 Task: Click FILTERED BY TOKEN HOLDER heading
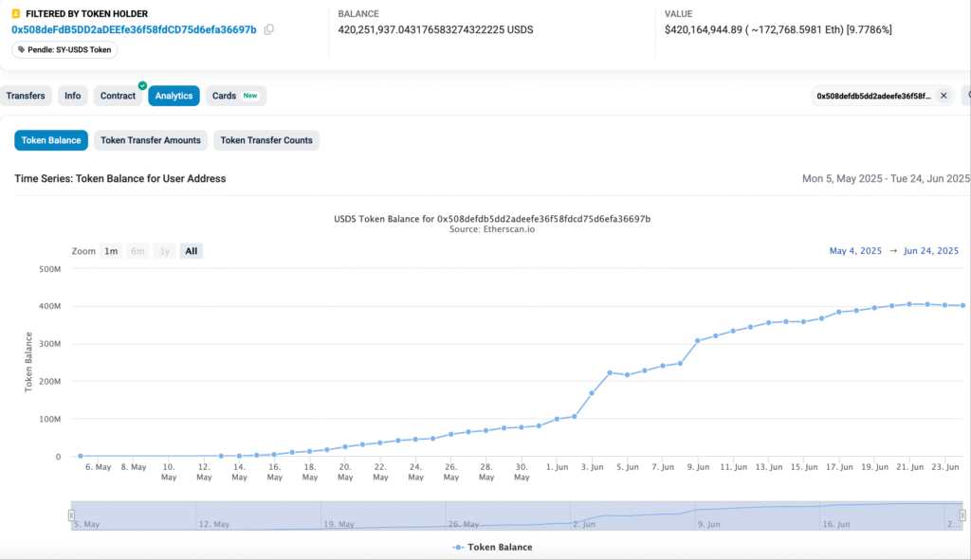point(86,13)
